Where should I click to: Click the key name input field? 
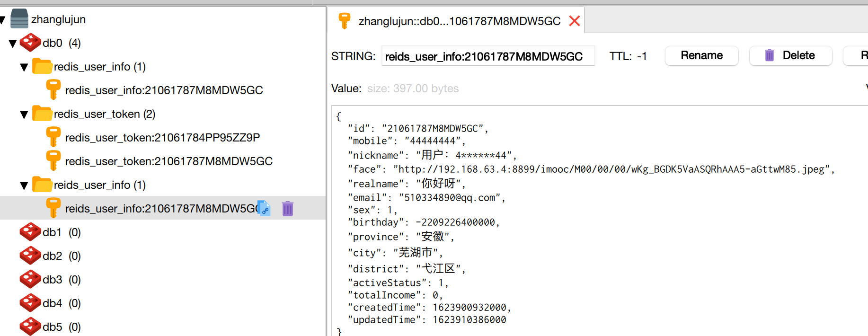tap(488, 56)
